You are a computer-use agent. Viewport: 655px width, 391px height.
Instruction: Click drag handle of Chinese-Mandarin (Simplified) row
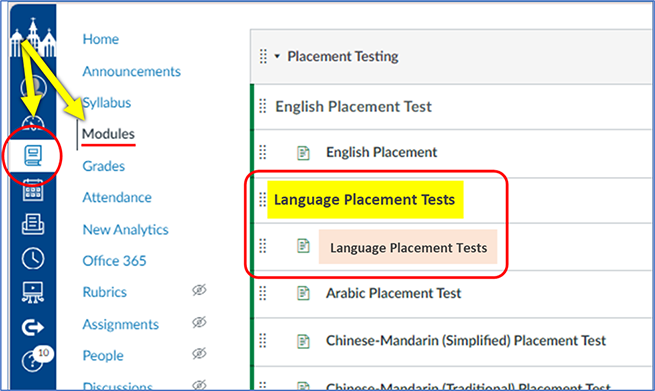click(x=263, y=341)
